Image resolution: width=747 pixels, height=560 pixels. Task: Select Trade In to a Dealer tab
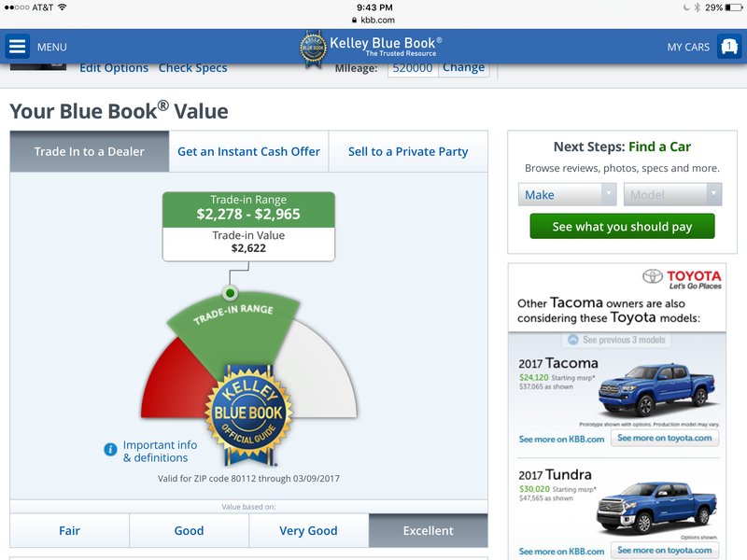click(89, 151)
